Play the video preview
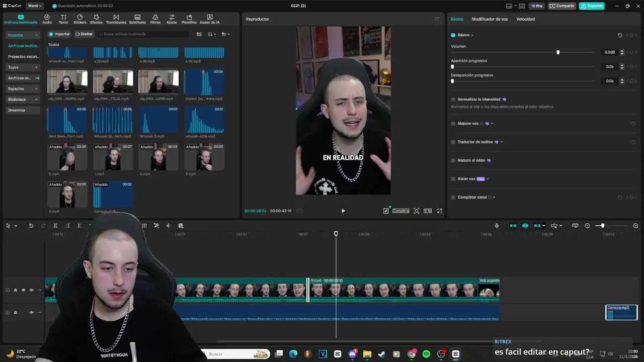Screen dimensions: 644x362 pyautogui.click(x=343, y=211)
